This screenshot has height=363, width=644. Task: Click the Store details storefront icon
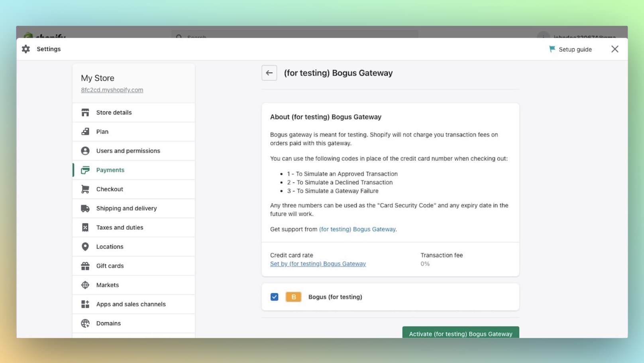click(85, 112)
